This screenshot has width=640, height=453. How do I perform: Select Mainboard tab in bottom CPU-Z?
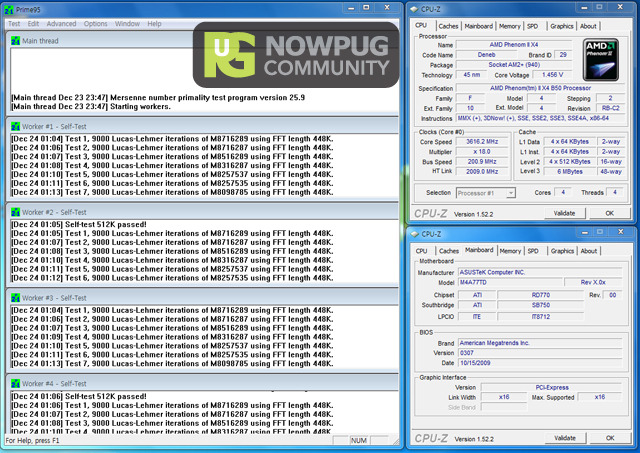pos(479,250)
